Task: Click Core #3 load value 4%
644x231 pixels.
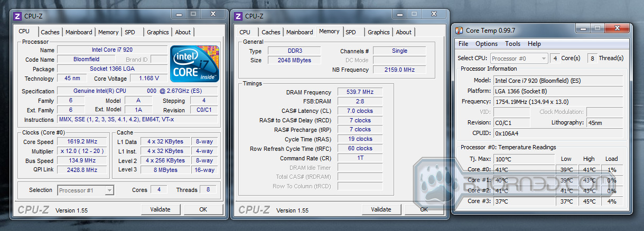Action: [x=612, y=201]
